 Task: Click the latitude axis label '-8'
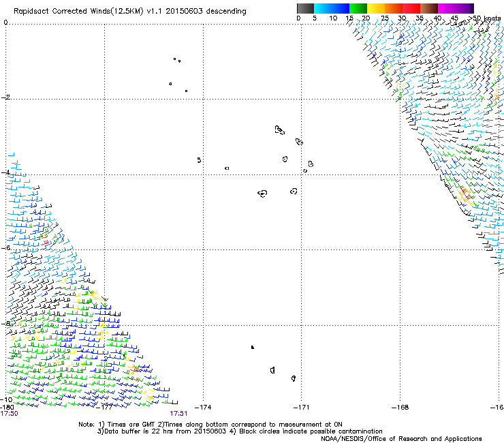point(5,323)
